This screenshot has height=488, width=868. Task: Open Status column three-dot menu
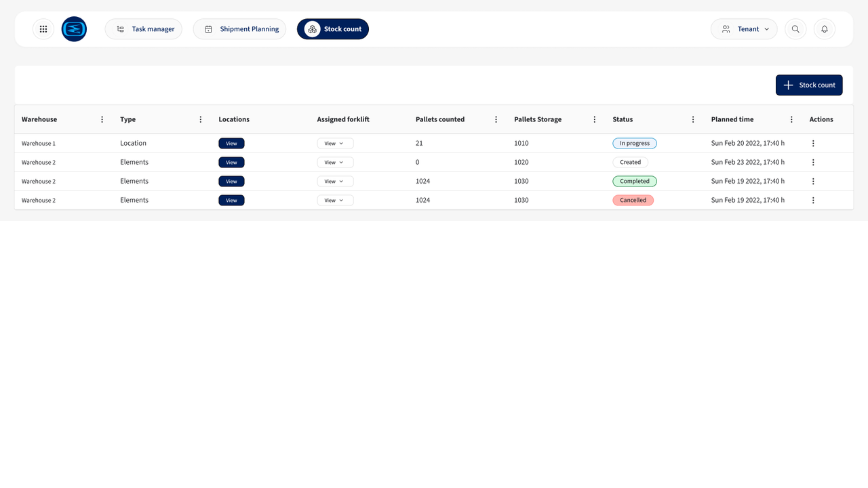(693, 119)
